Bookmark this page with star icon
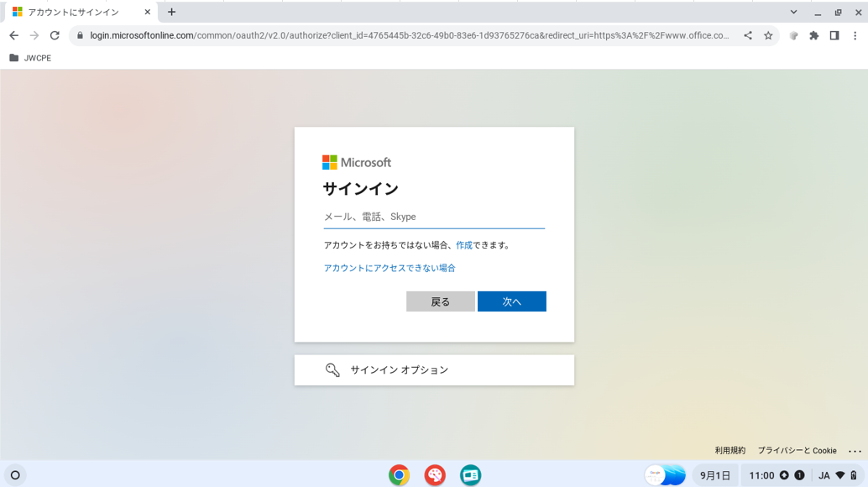 point(768,35)
